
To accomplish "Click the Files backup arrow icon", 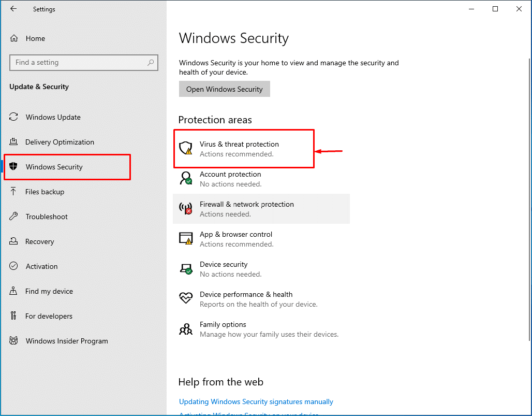I will pyautogui.click(x=13, y=192).
